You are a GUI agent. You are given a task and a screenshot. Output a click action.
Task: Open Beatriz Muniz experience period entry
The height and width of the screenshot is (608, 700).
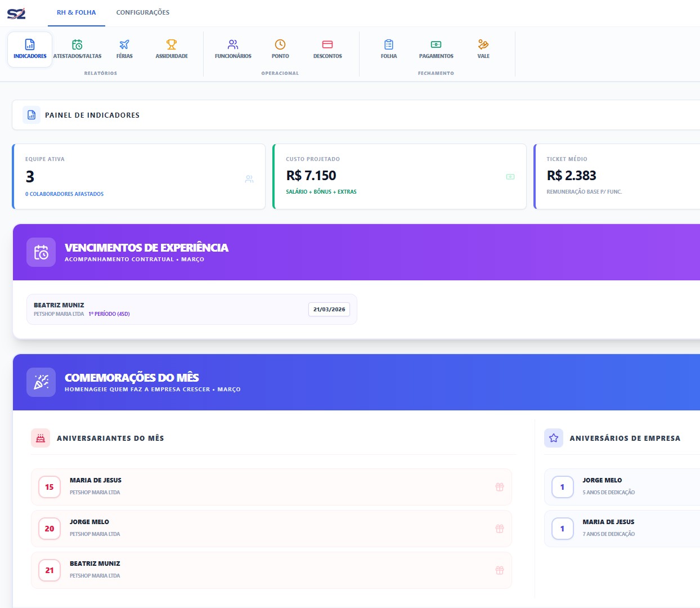(x=169, y=309)
